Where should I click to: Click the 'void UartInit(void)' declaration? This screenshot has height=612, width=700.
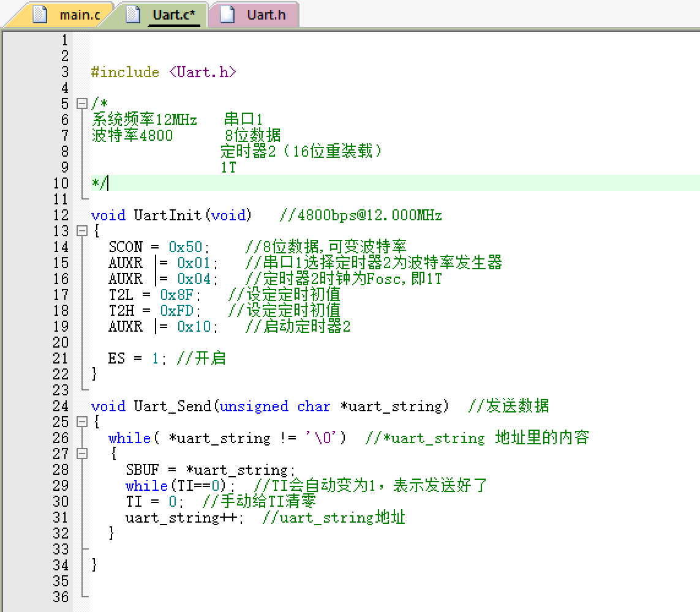point(171,215)
